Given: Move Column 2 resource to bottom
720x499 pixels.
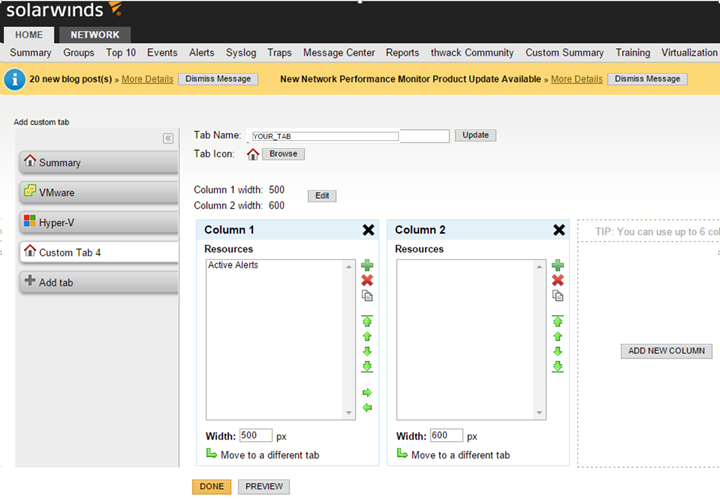Looking at the screenshot, I should click(x=557, y=367).
